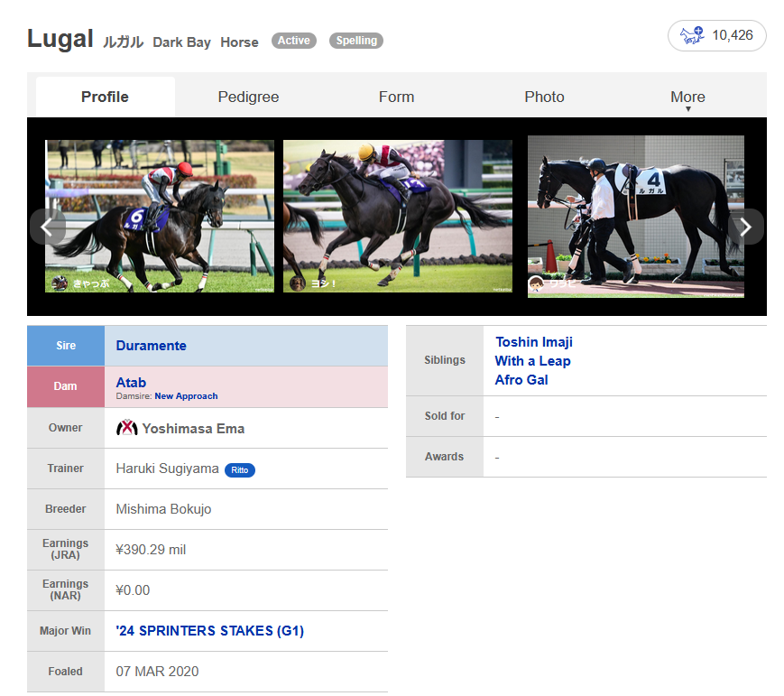Open the owner silks icon beside Yoshimasa Ema
This screenshot has height=696, width=784.
click(127, 428)
